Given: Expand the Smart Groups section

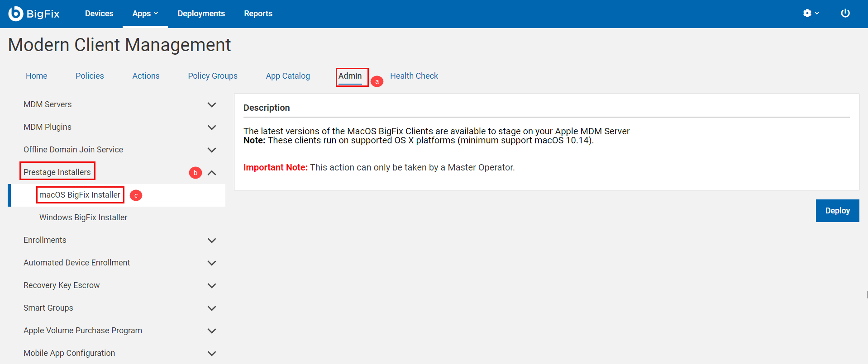Looking at the screenshot, I should point(211,308).
